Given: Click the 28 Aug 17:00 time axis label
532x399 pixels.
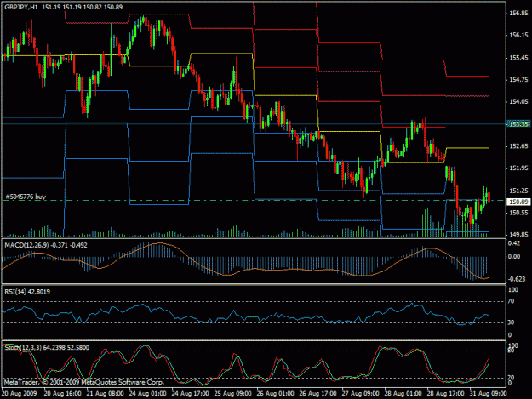Looking at the screenshot, I should (x=445, y=394).
